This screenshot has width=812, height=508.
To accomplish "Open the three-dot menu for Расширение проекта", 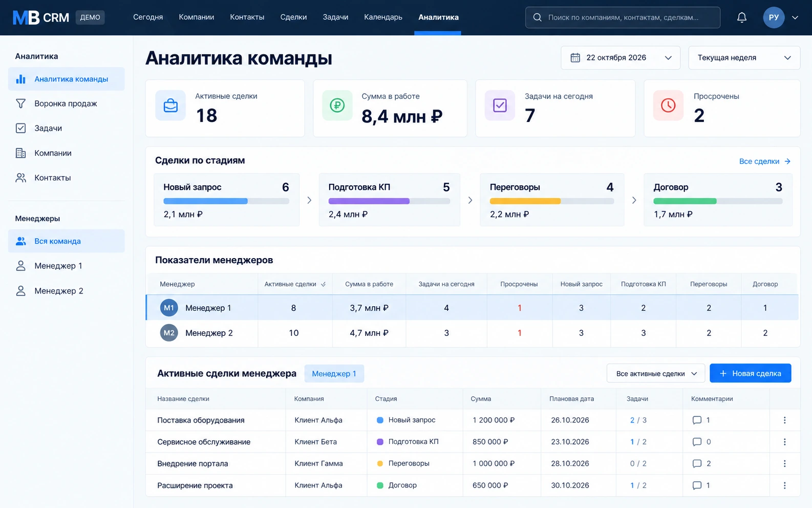I will pos(784,485).
